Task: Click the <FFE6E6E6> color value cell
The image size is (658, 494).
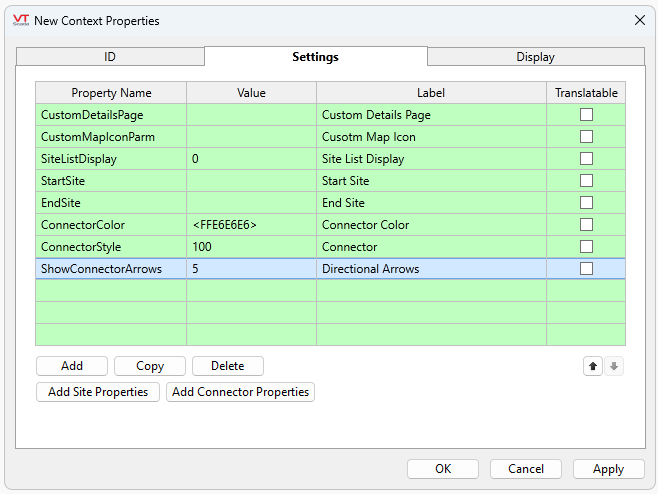Action: (251, 225)
